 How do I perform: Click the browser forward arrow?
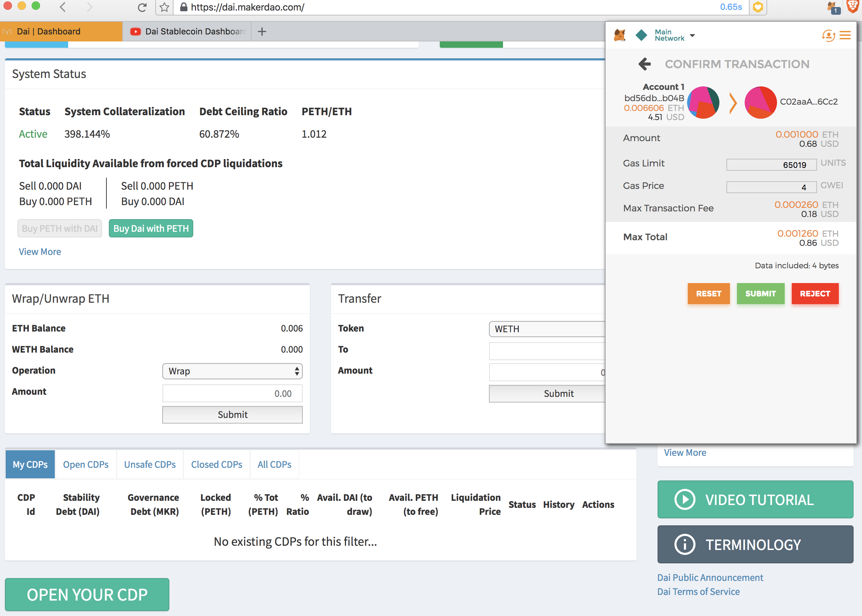pyautogui.click(x=90, y=7)
